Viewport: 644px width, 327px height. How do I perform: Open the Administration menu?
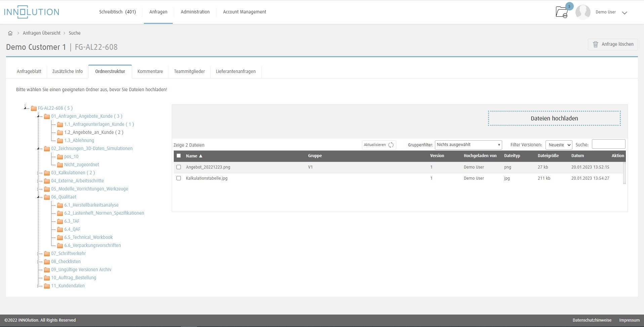click(195, 12)
